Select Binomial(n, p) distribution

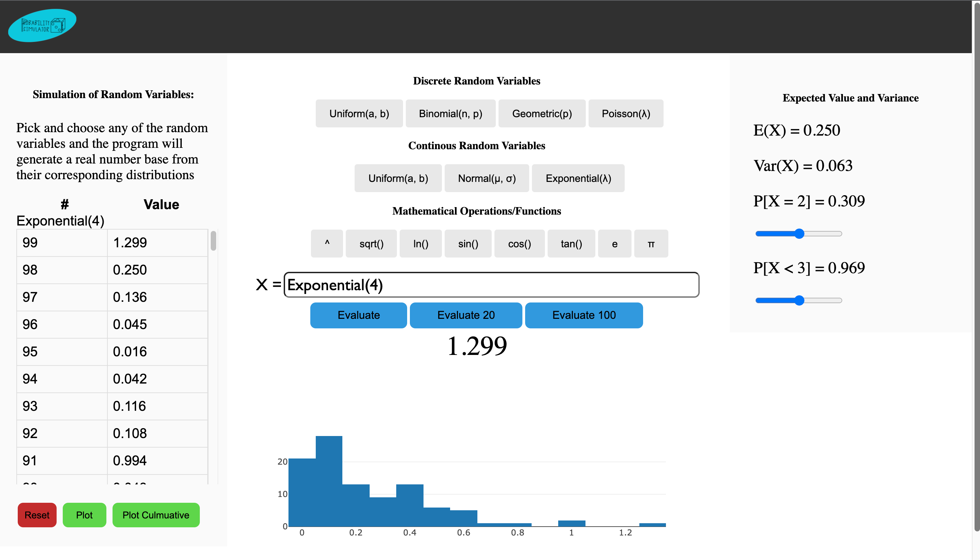tap(450, 113)
